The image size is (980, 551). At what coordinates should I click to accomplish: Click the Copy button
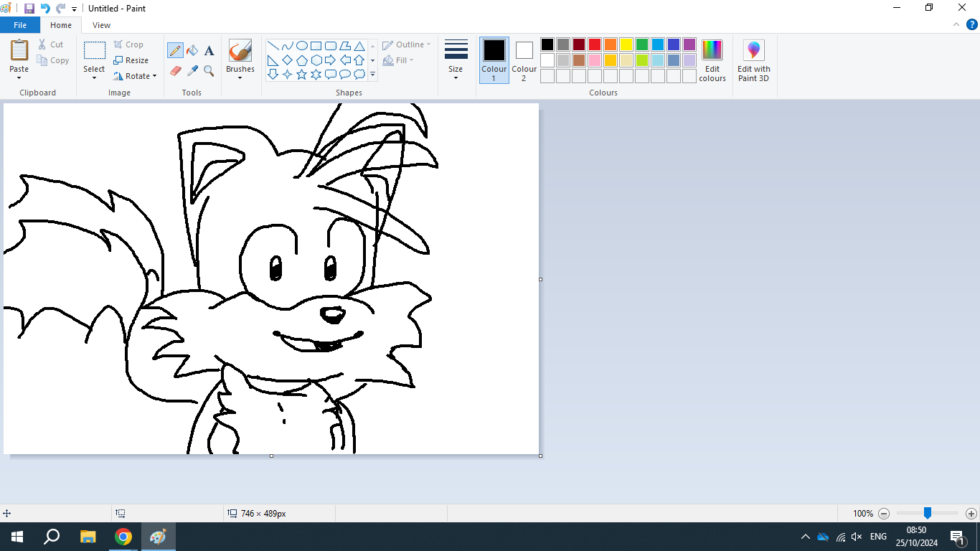pyautogui.click(x=54, y=60)
